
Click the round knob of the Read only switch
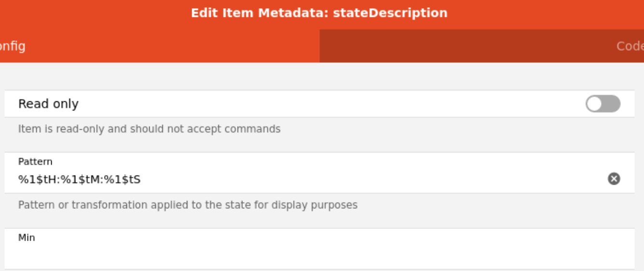click(595, 104)
